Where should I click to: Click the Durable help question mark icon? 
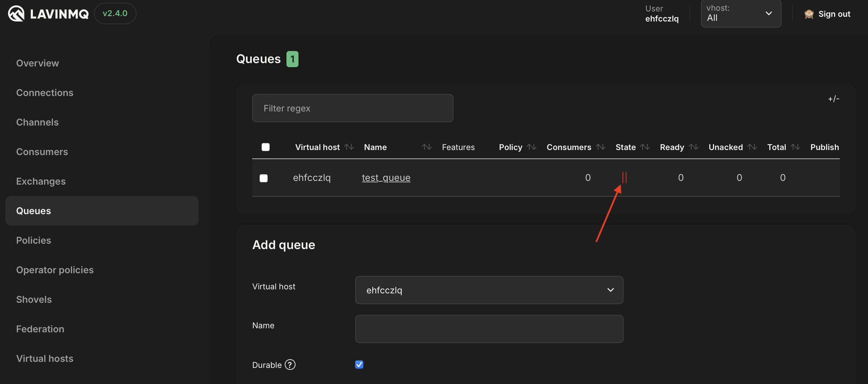(290, 365)
